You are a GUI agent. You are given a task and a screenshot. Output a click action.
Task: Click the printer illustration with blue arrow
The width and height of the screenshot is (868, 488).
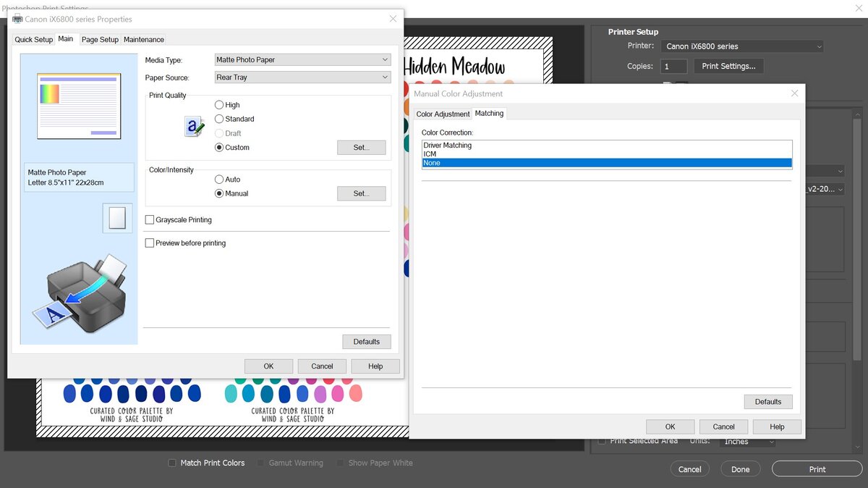point(80,295)
